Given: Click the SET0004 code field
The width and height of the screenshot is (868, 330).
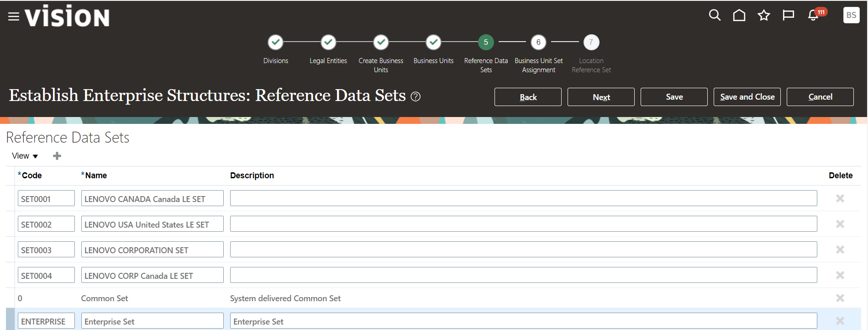Looking at the screenshot, I should (46, 275).
